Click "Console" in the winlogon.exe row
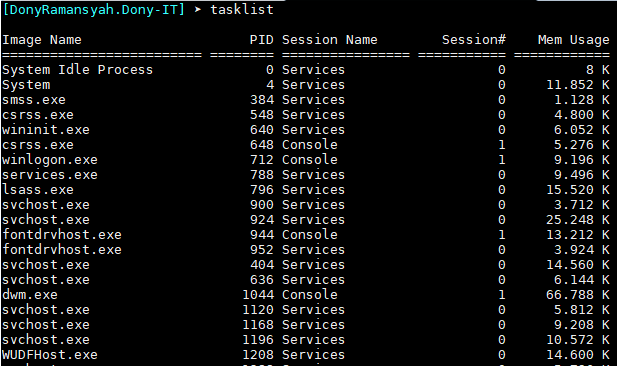 [310, 160]
